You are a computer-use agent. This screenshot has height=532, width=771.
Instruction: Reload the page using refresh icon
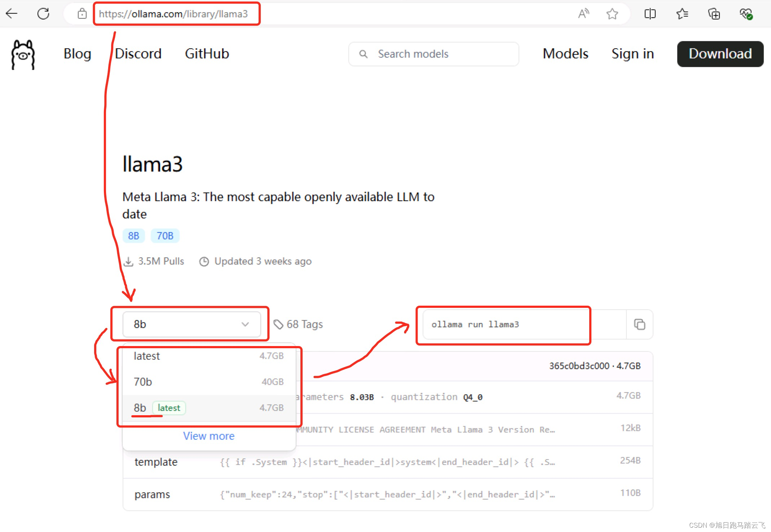click(43, 13)
